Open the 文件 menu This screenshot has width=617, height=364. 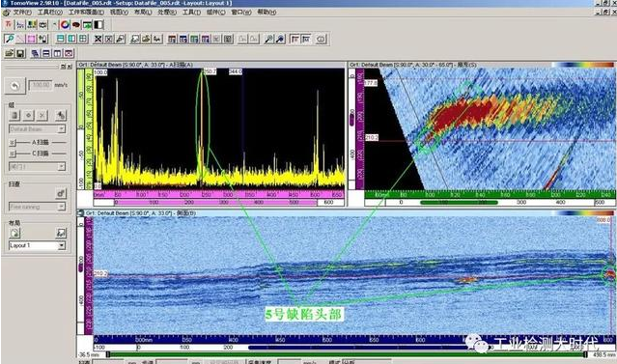pyautogui.click(x=22, y=13)
